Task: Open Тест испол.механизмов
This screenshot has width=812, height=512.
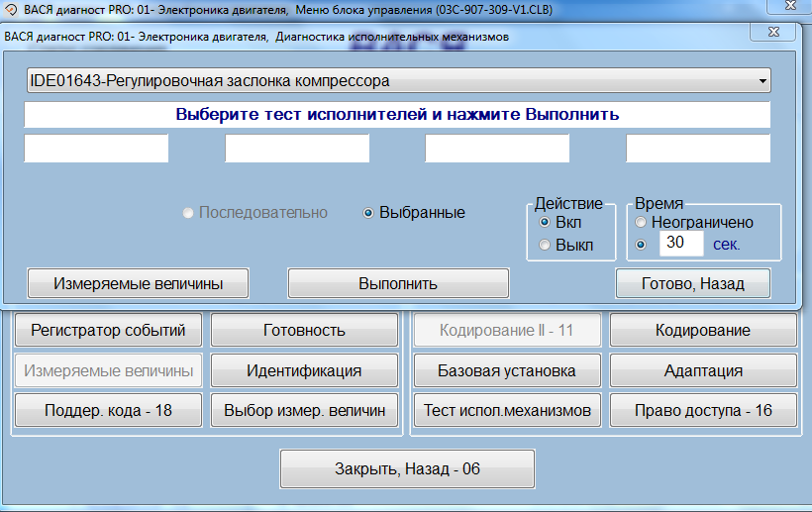Action: tap(506, 410)
